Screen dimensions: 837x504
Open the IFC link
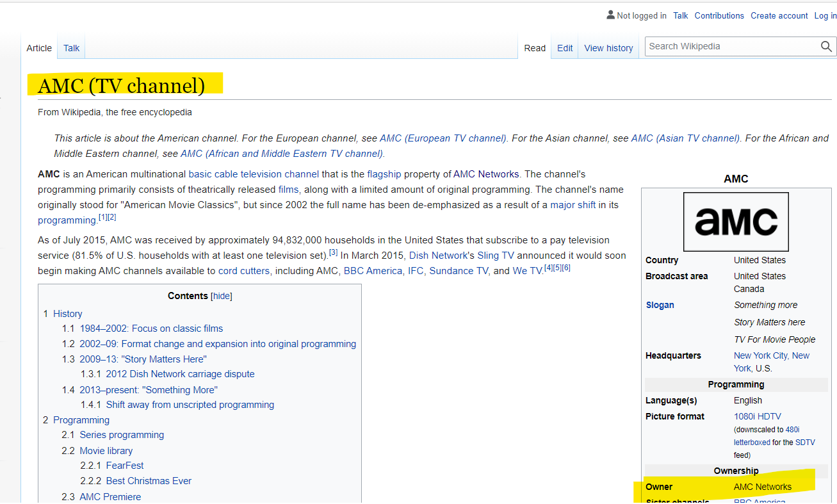[416, 271]
